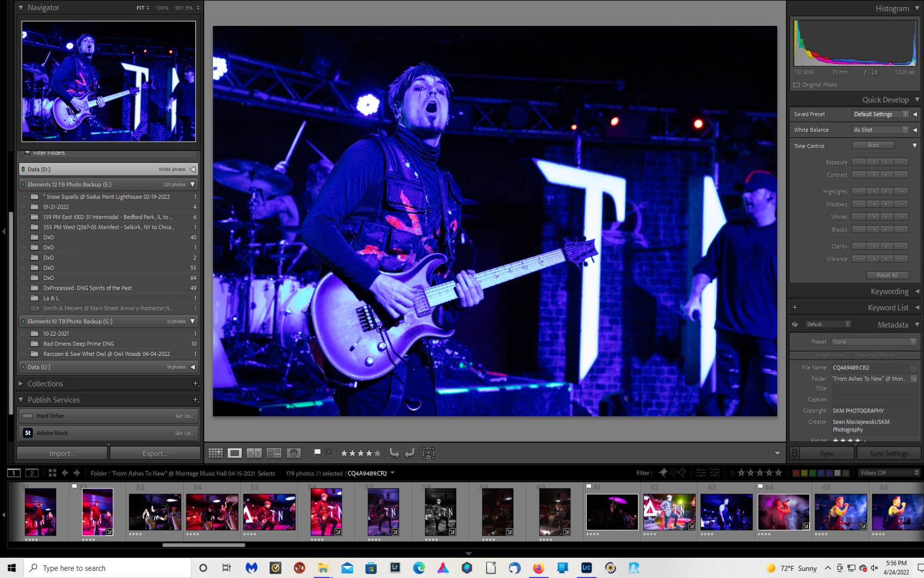
Task: Open Lightroom Classic in the taskbar
Action: click(x=586, y=568)
